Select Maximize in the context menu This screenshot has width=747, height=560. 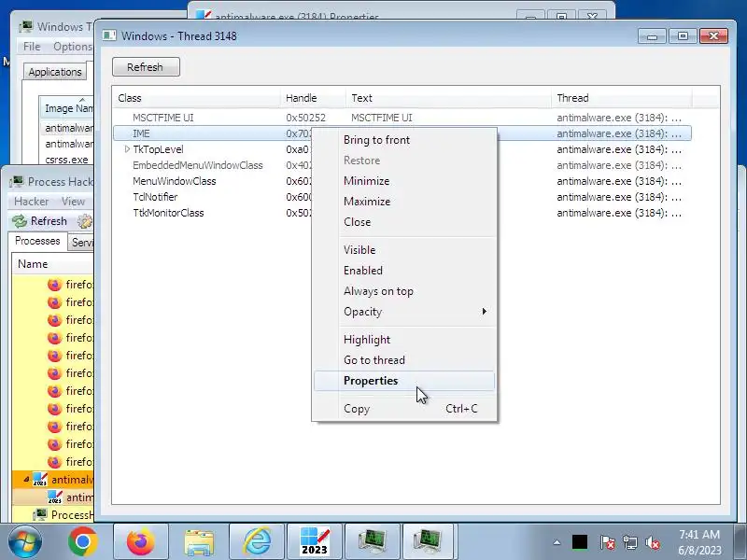[404, 202]
